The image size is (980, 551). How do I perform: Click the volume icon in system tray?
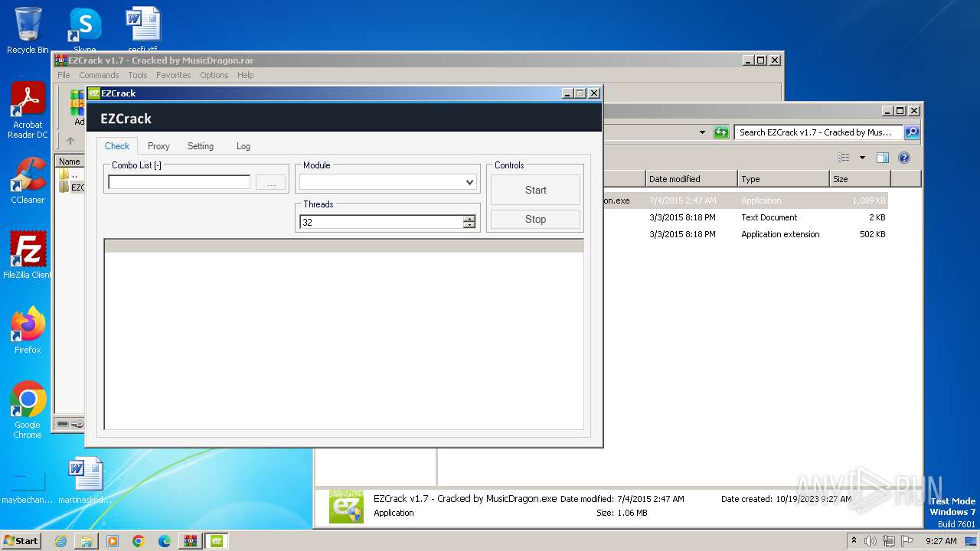[870, 541]
